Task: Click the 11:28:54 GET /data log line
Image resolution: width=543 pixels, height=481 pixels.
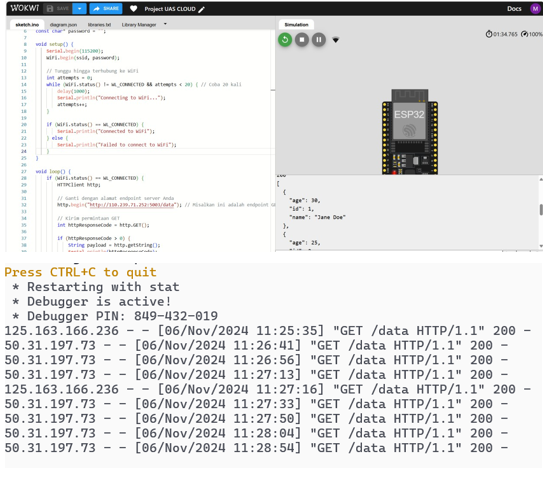Action: [256, 448]
